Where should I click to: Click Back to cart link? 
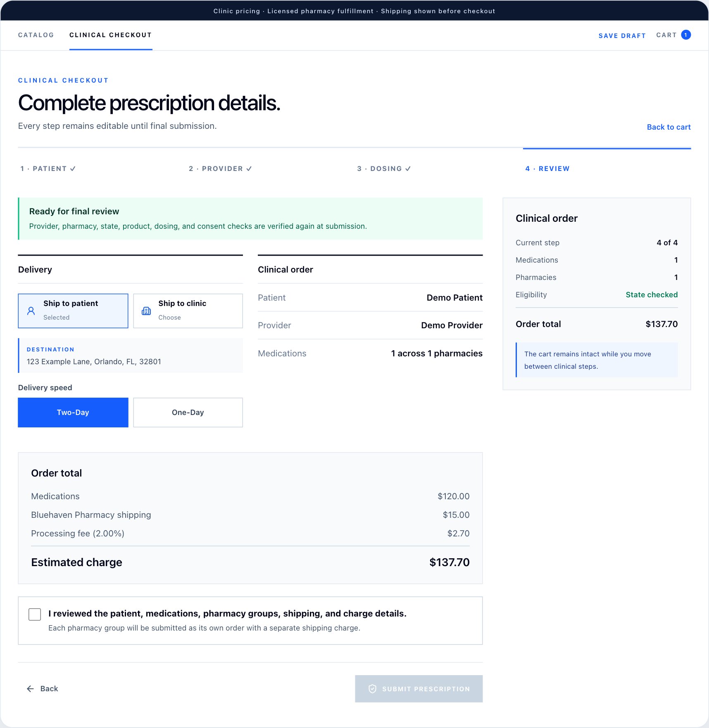(x=669, y=127)
